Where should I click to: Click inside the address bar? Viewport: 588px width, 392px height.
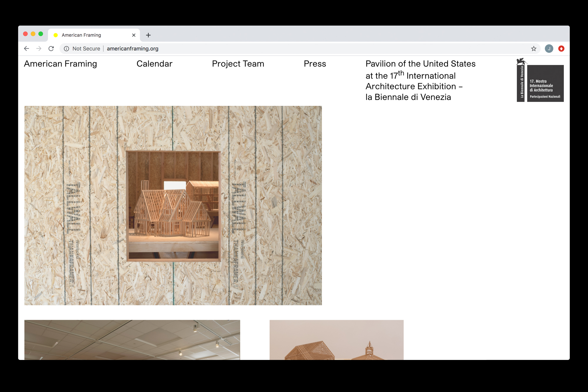176,49
